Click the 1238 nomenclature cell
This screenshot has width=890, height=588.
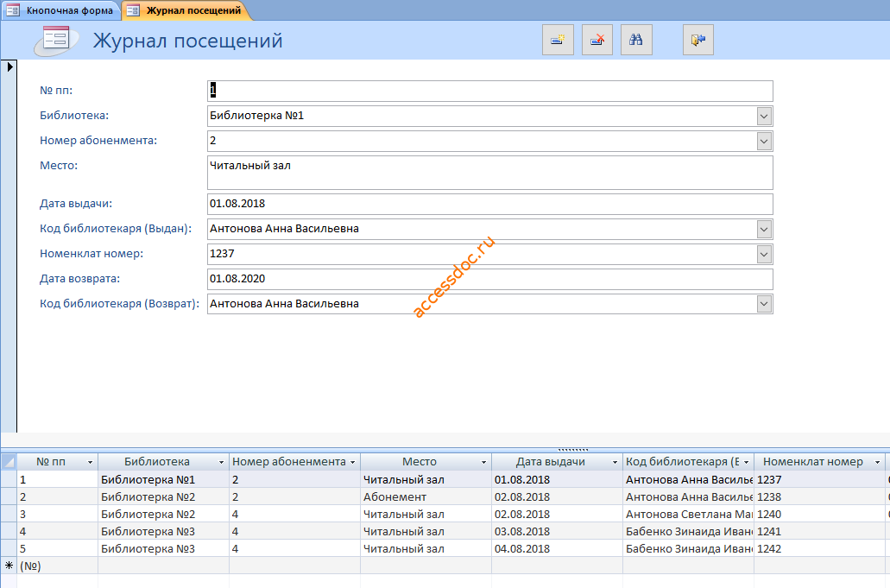coord(819,497)
